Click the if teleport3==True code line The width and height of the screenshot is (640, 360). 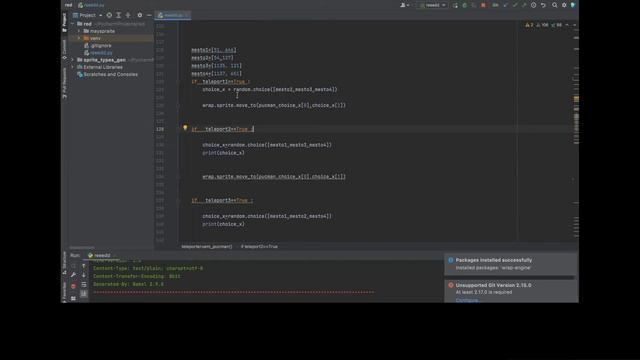pos(222,200)
